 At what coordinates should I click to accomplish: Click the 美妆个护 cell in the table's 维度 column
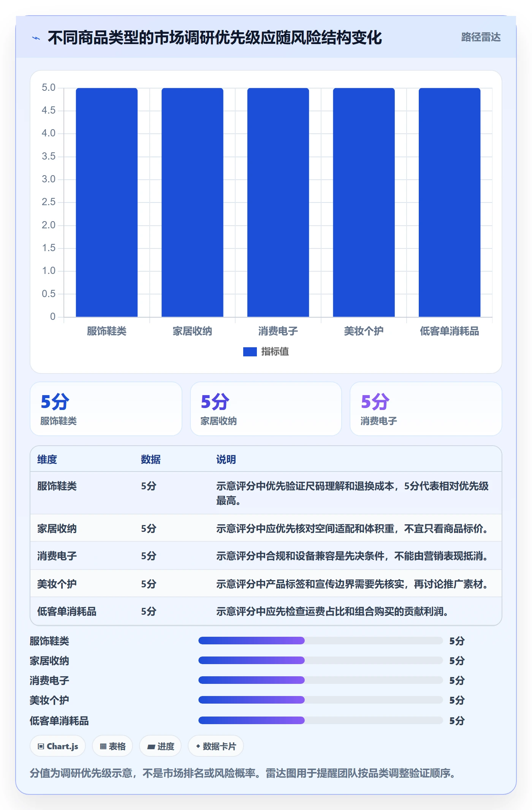57,584
